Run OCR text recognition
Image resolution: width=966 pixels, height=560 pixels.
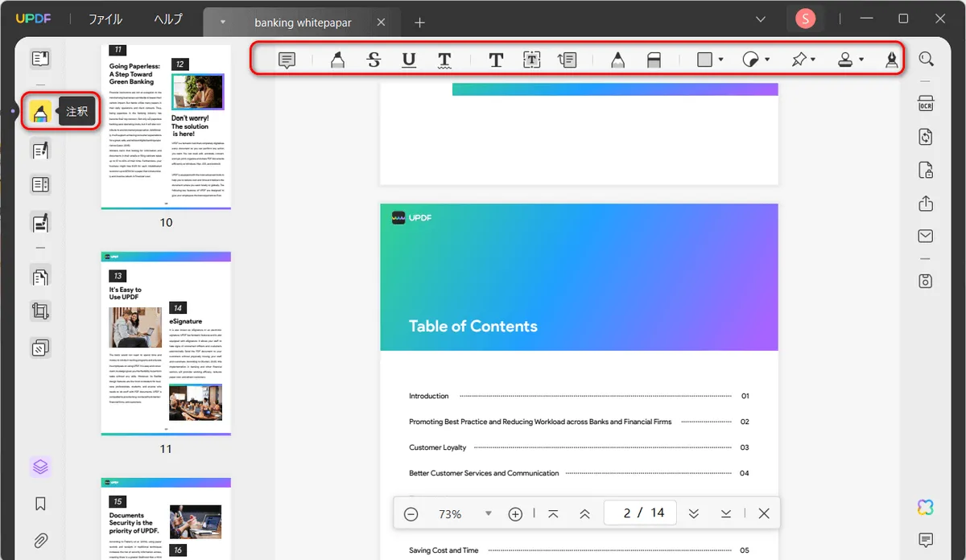926,104
